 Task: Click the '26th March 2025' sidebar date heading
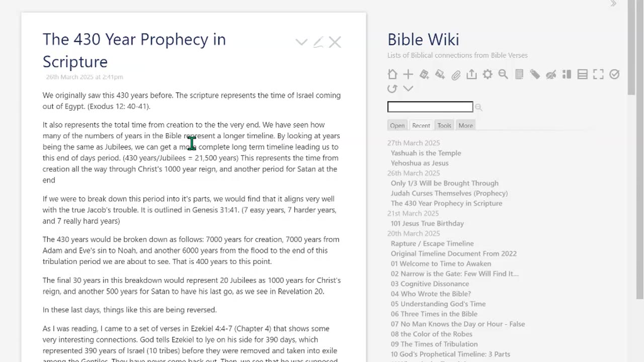coord(414,173)
